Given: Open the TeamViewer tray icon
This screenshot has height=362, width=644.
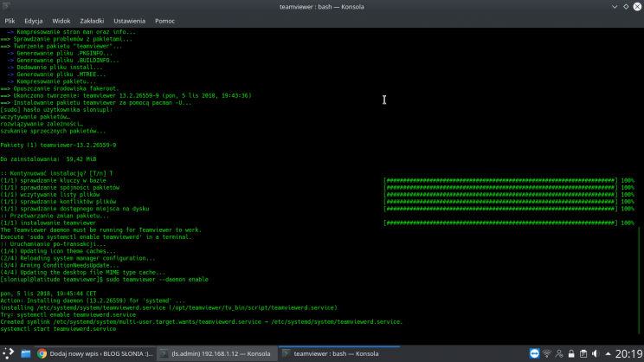Looking at the screenshot, I should [x=534, y=354].
